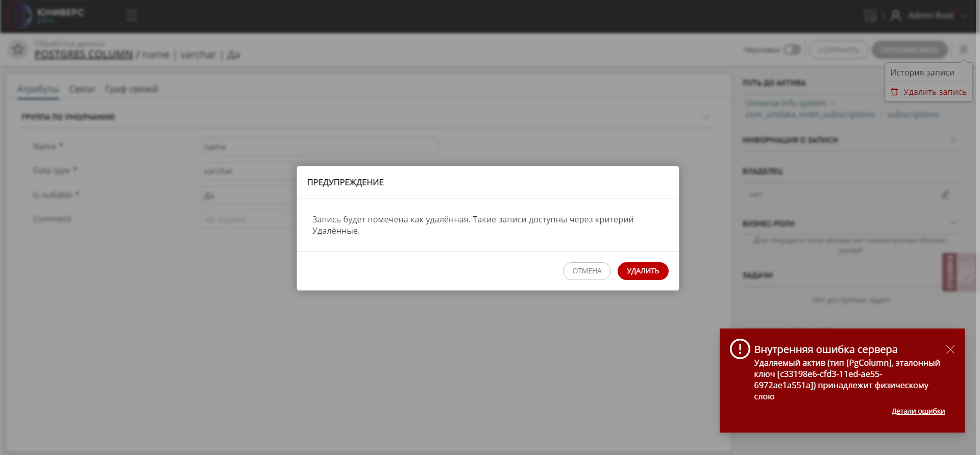Click the УДАЛИТЬ button in the warning dialog

pyautogui.click(x=643, y=271)
